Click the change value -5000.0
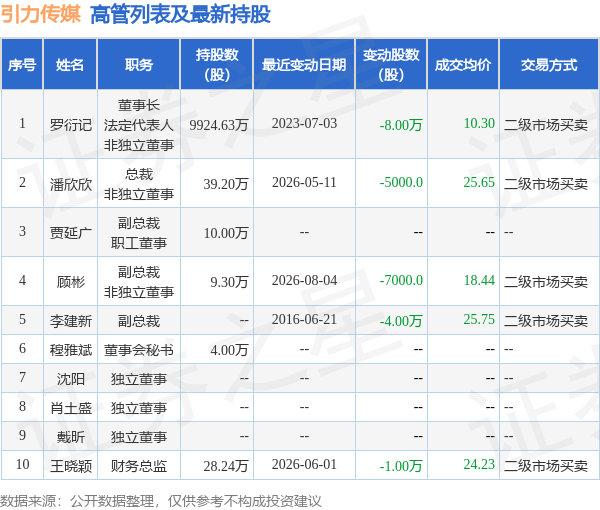 click(401, 182)
